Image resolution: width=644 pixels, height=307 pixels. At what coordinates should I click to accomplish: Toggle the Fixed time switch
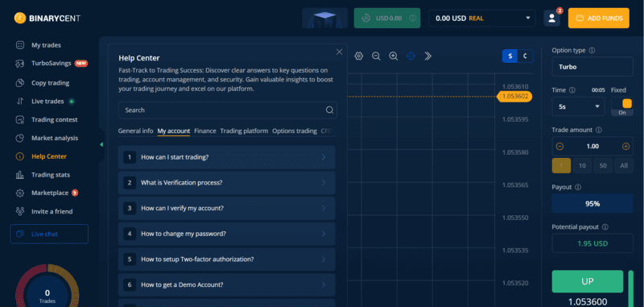tap(622, 106)
